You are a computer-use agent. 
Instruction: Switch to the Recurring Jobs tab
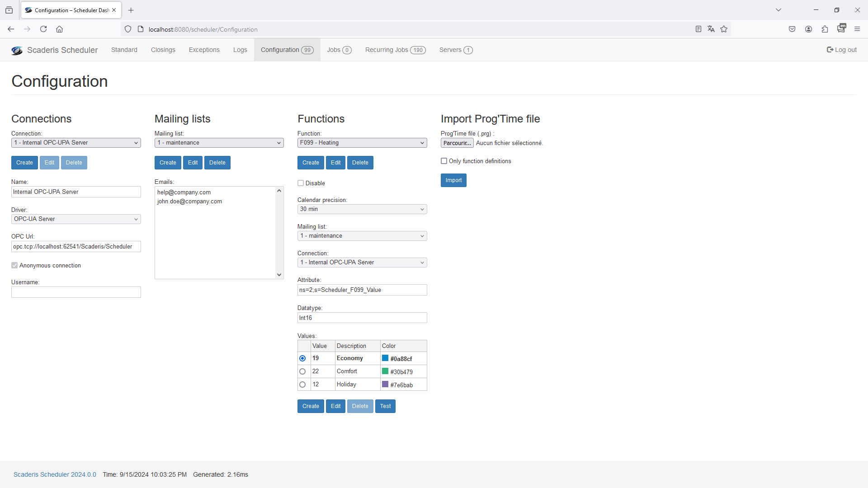(395, 50)
